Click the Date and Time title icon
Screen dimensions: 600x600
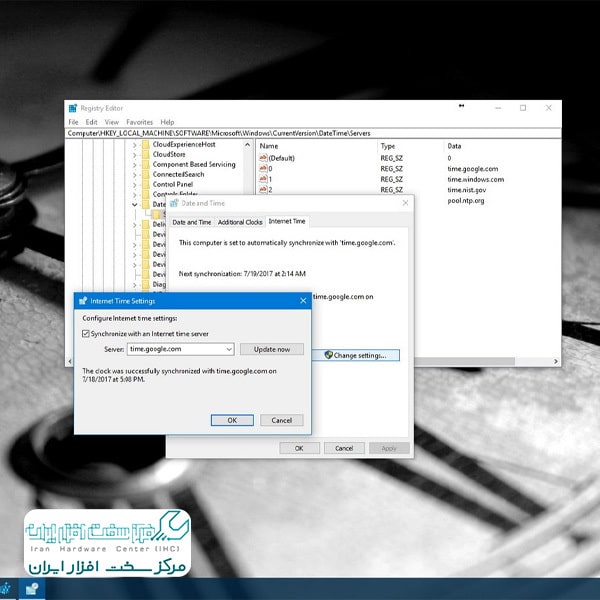coord(174,203)
